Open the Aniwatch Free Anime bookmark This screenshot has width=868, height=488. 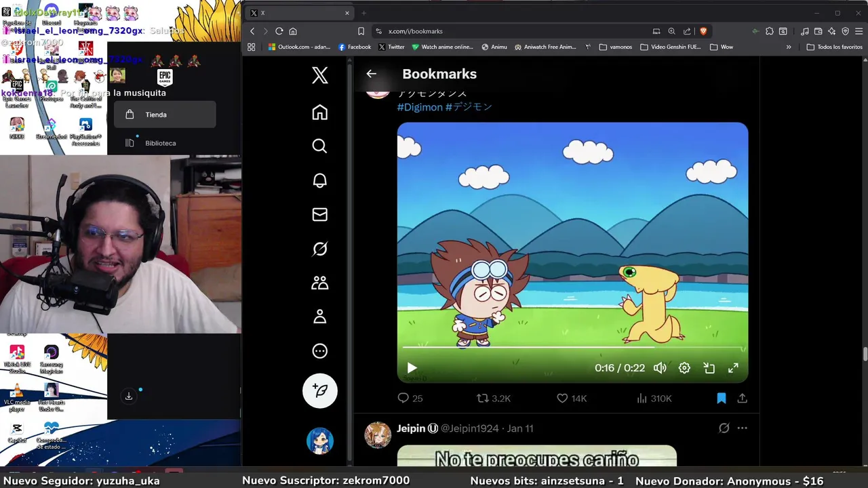545,47
